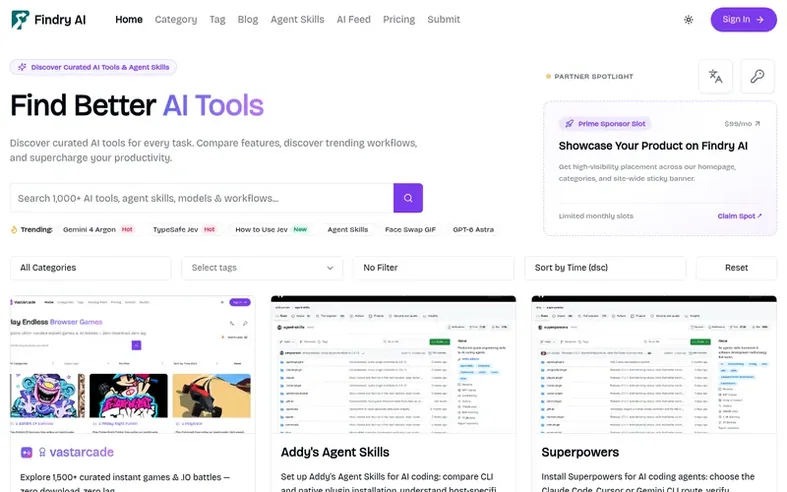The height and width of the screenshot is (492, 787).
Task: Open the Addy's Agent Skills card thumbnail
Action: click(394, 364)
